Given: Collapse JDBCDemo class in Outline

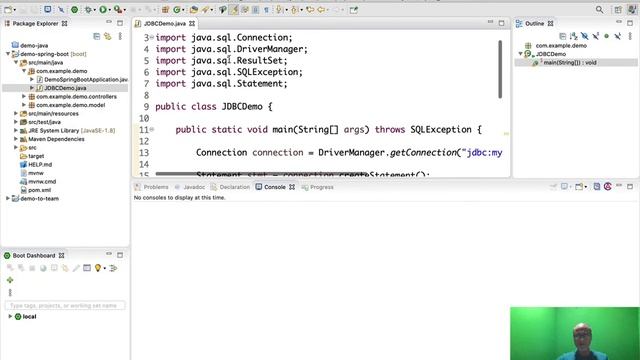Looking at the screenshot, I should pyautogui.click(x=520, y=54).
